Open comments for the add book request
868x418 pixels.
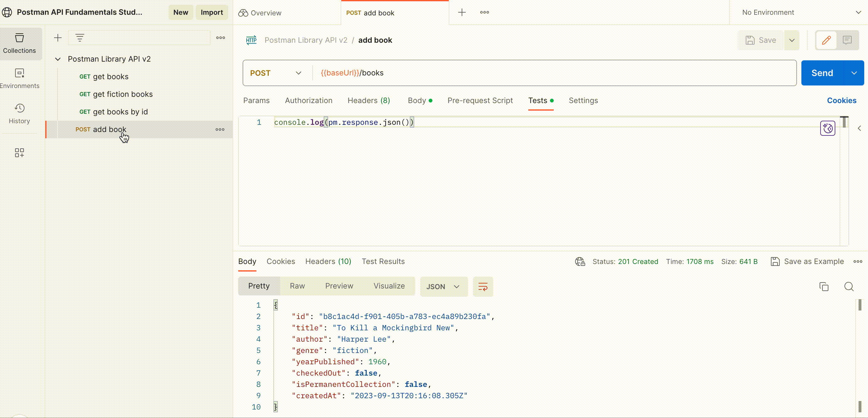848,40
